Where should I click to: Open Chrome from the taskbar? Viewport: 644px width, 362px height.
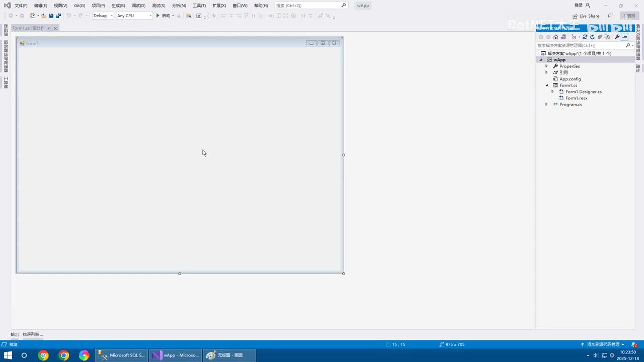64,355
